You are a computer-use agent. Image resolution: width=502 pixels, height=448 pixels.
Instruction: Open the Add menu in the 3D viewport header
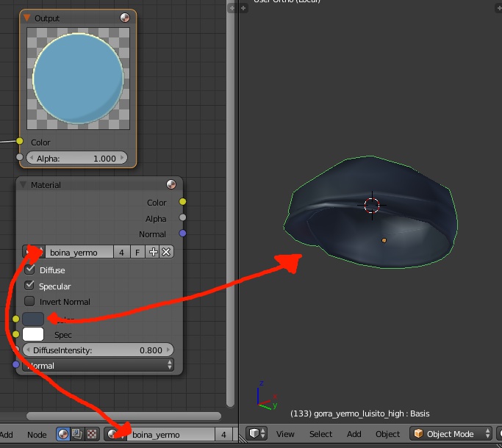(x=354, y=434)
